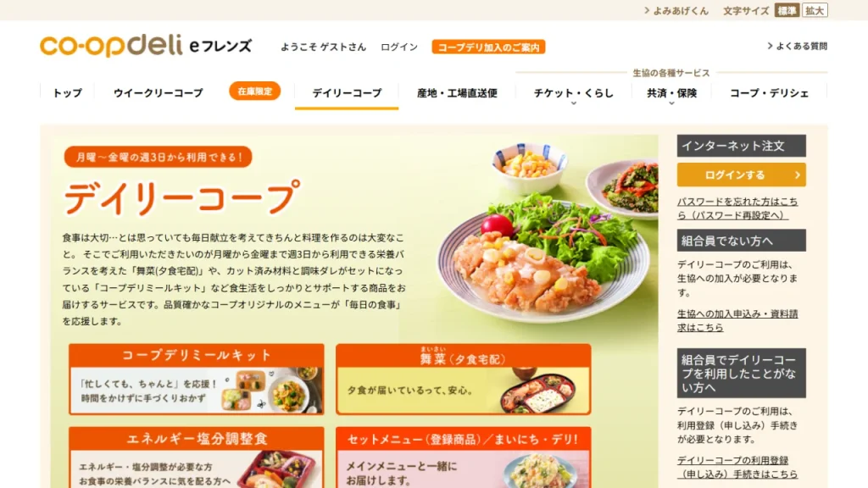Screen dimensions: 868x488
Task: Open the コープ・デリシェ tab
Action: 769,93
